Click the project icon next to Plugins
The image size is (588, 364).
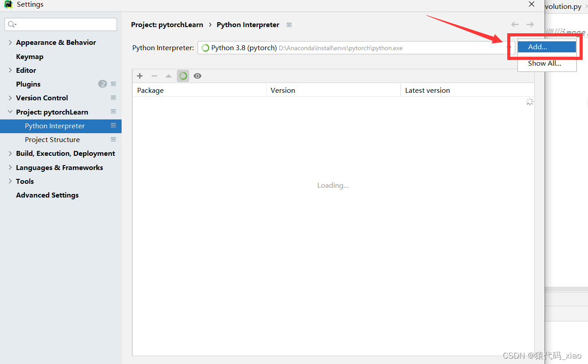[113, 84]
